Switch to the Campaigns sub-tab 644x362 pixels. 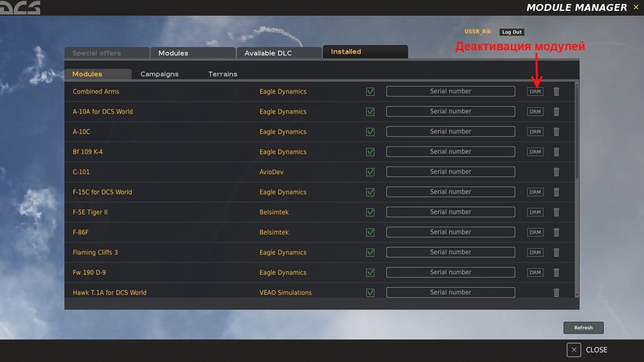(159, 74)
